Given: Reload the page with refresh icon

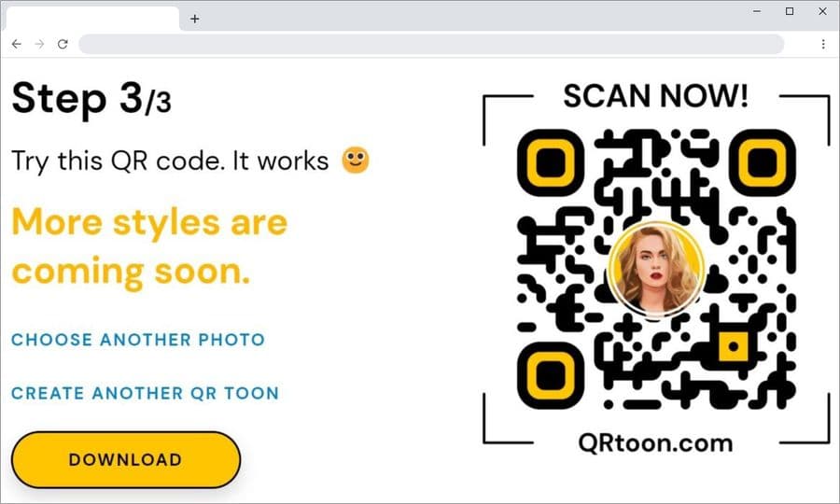Looking at the screenshot, I should 63,44.
